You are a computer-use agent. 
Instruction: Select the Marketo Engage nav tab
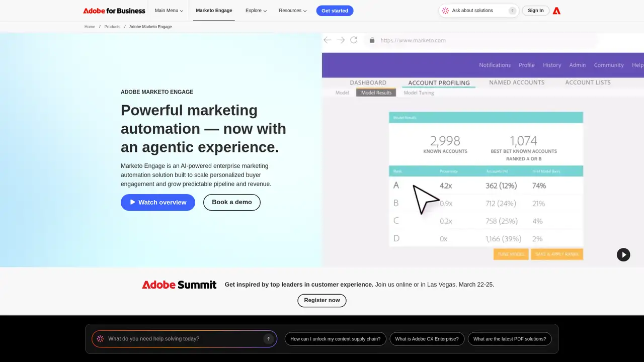[x=214, y=11]
